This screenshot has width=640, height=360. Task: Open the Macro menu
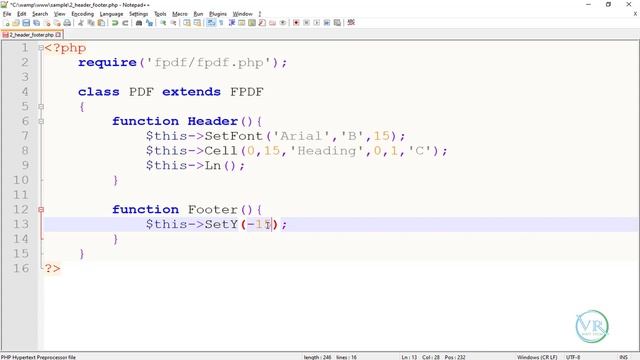click(x=180, y=14)
